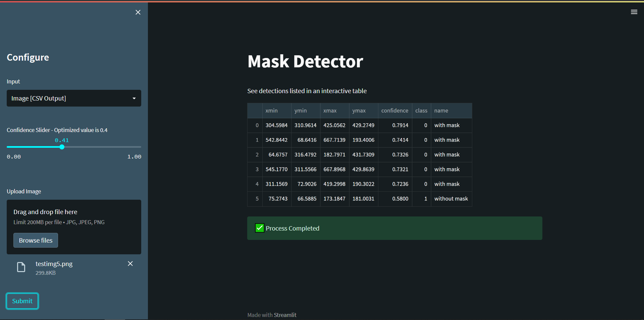Sort detections by the xmin column header
Viewport: 644px width, 320px height.
pyautogui.click(x=272, y=111)
